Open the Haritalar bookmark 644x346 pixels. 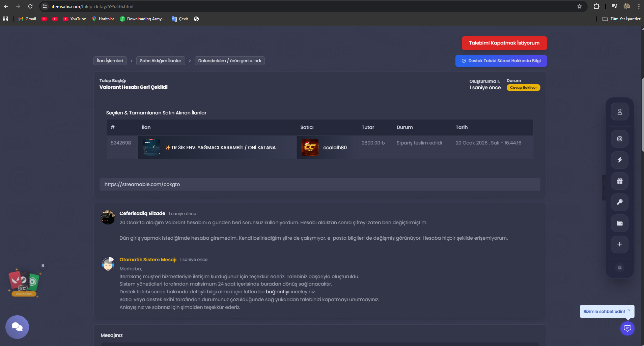tap(103, 19)
